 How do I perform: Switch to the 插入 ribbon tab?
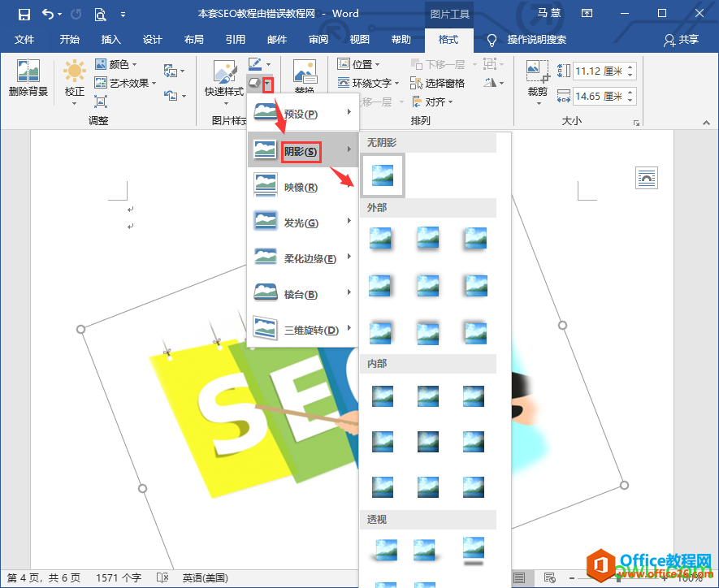coord(110,40)
